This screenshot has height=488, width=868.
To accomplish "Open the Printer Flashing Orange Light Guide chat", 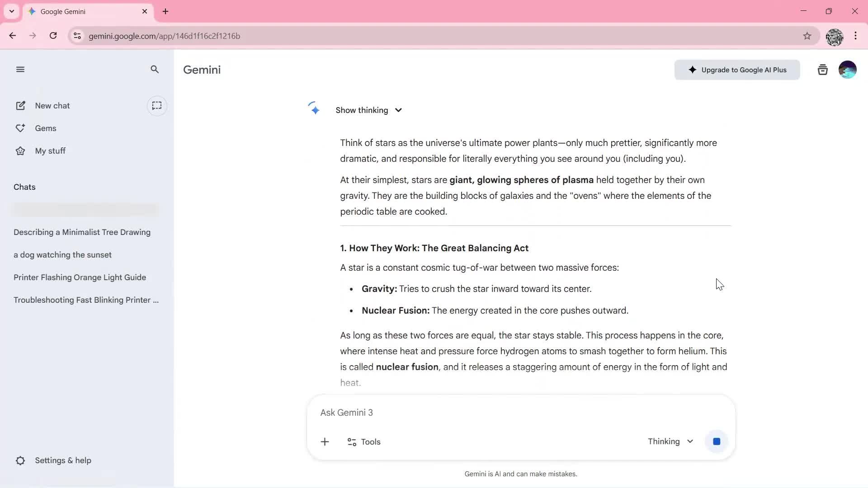I will click(x=80, y=277).
